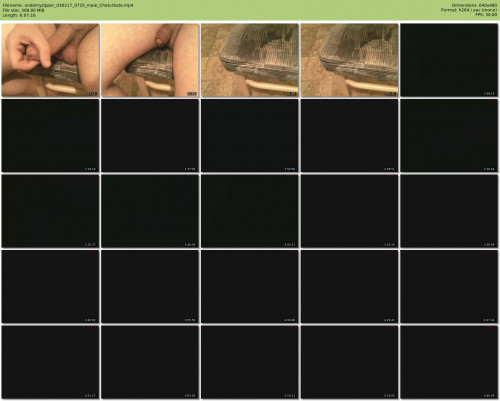Click the Filename text in the header
This screenshot has height=401, width=500.
pos(68,5)
